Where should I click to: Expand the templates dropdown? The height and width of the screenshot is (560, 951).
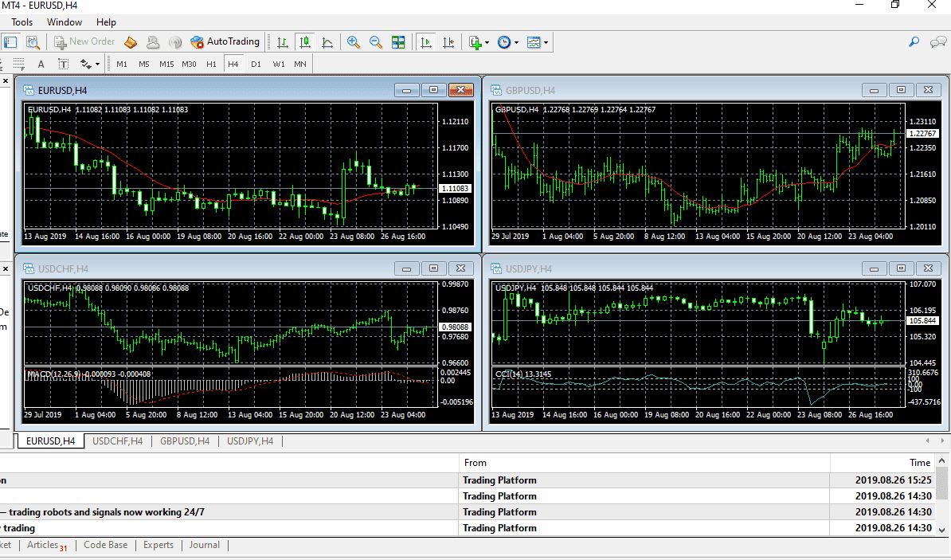point(546,43)
